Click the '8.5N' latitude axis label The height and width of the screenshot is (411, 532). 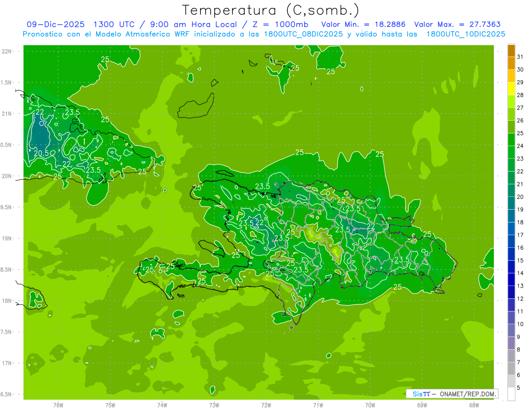7,270
